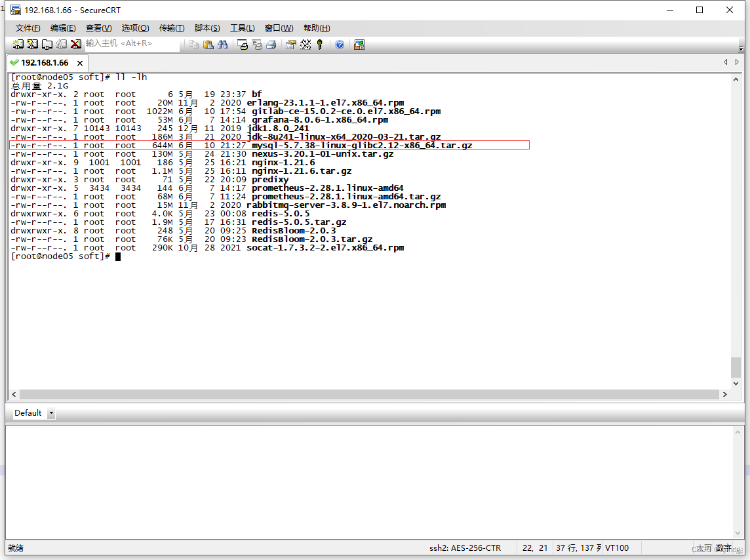Click the predixy directory name

[x=270, y=180]
